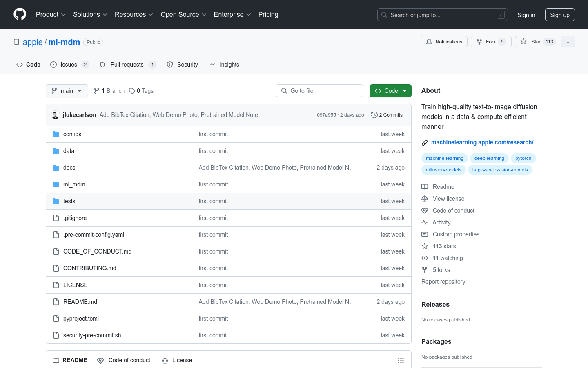This screenshot has height=368, width=588.
Task: Click the data folder icon
Action: point(56,151)
